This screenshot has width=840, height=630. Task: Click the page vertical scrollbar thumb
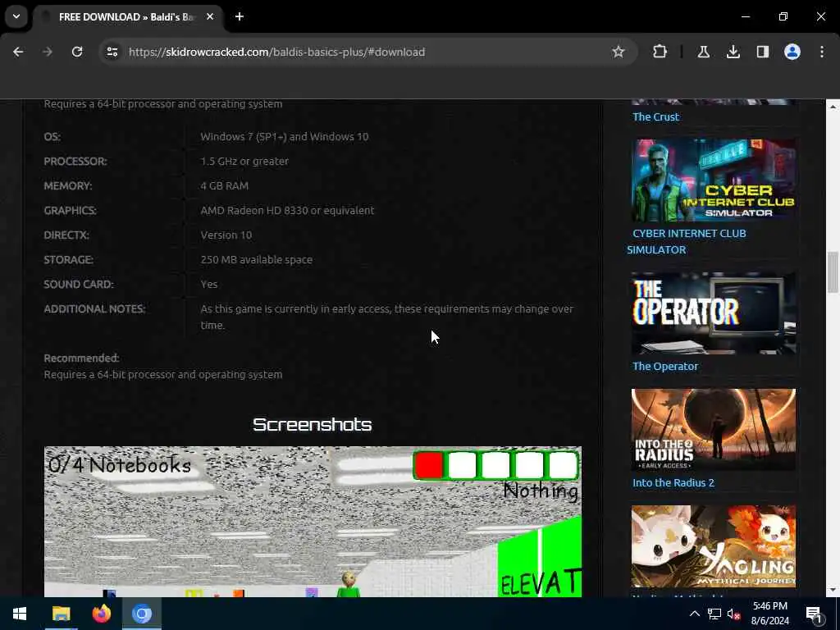click(833, 272)
